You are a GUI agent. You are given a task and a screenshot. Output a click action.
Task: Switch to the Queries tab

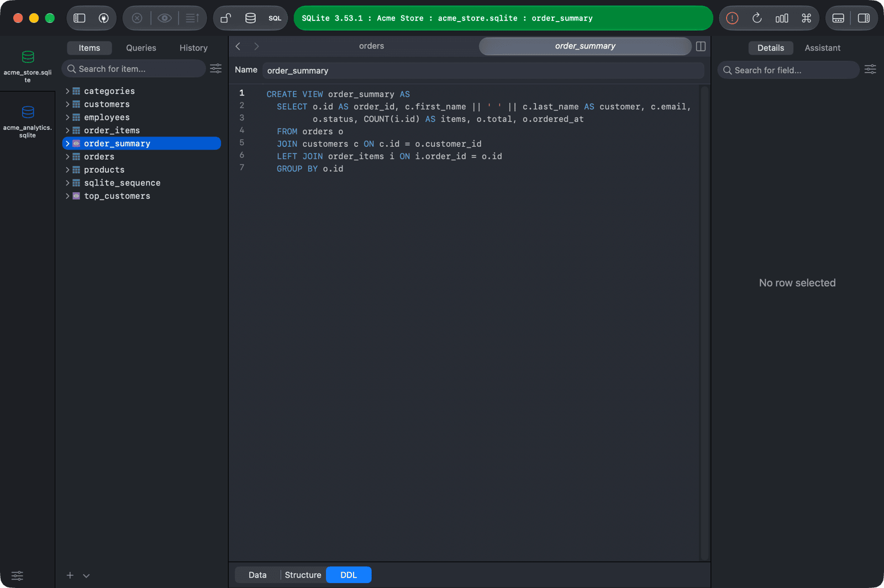(141, 48)
